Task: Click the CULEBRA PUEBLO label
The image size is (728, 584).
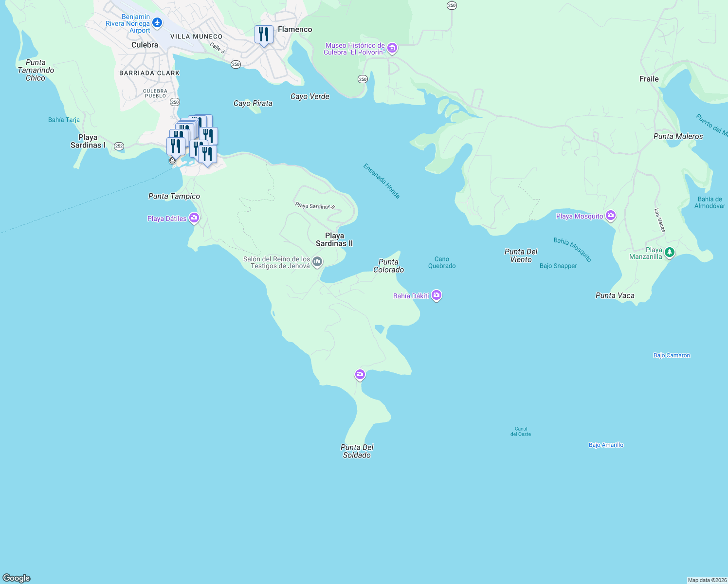Action: 155,93
